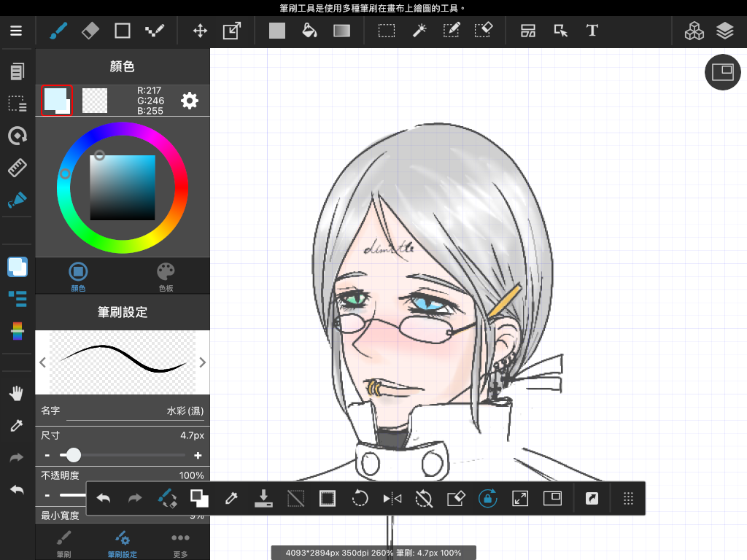Toggle the layer list icon in sidebar
Viewport: 747px width, 560px height.
[x=18, y=299]
